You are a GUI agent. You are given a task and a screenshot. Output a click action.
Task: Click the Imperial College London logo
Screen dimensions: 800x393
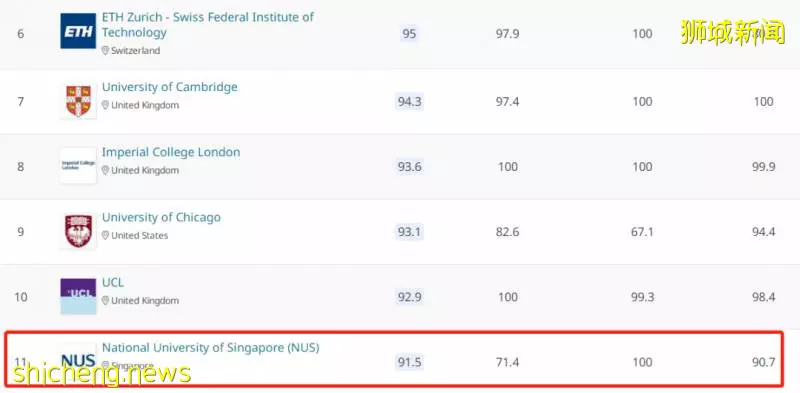click(x=78, y=166)
